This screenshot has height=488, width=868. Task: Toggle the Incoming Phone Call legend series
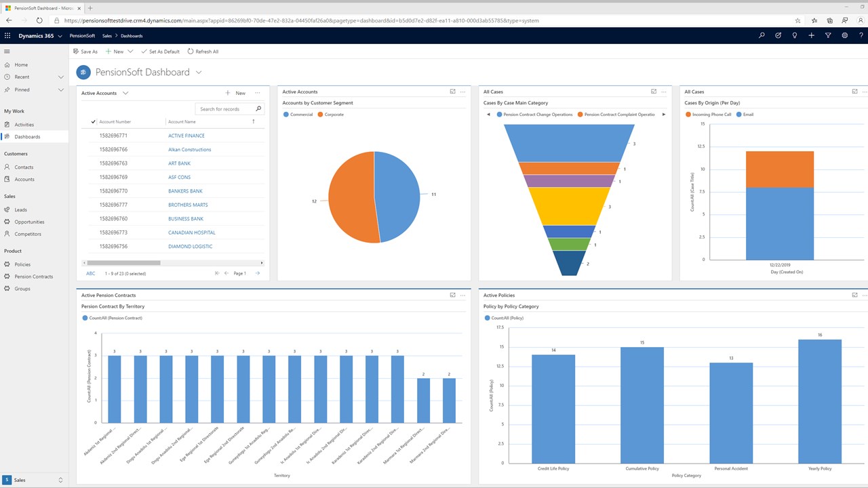(x=709, y=115)
